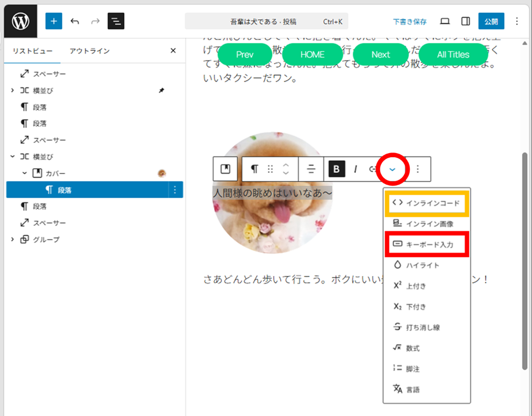Click the text alignment icon

point(311,169)
